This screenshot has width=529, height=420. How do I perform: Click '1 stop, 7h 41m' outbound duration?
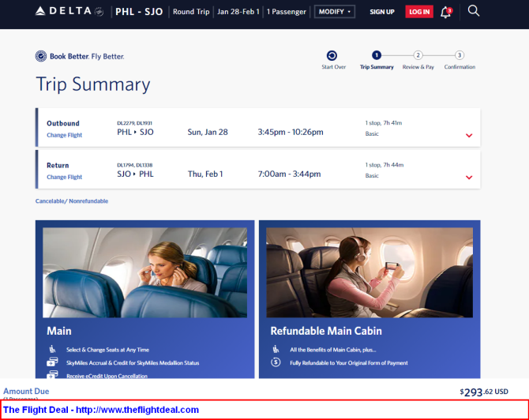384,123
